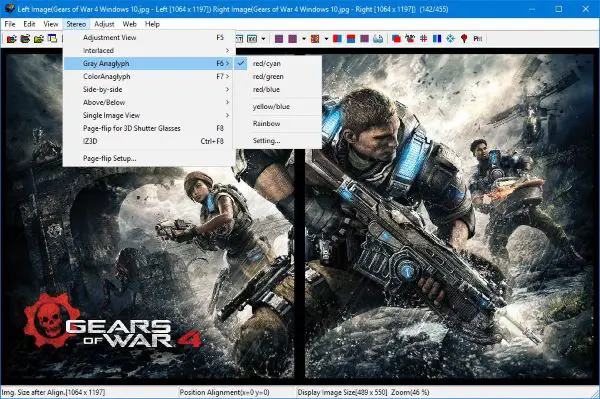Click the left Gears of War image
The image size is (600, 399).
pos(150,216)
